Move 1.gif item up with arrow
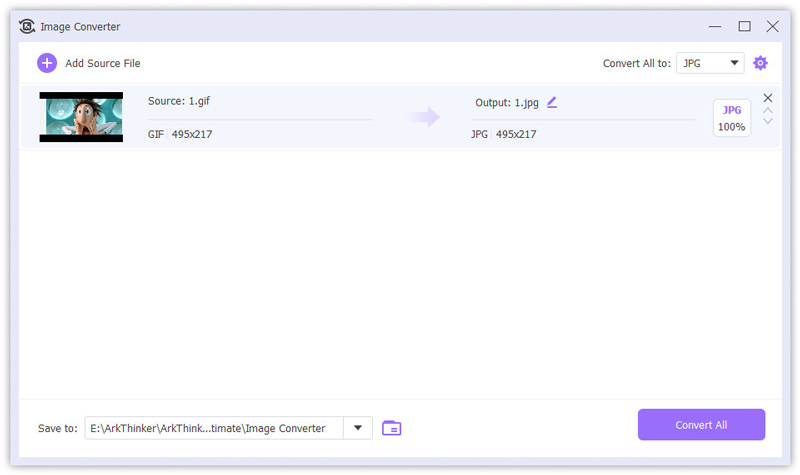 pyautogui.click(x=768, y=110)
